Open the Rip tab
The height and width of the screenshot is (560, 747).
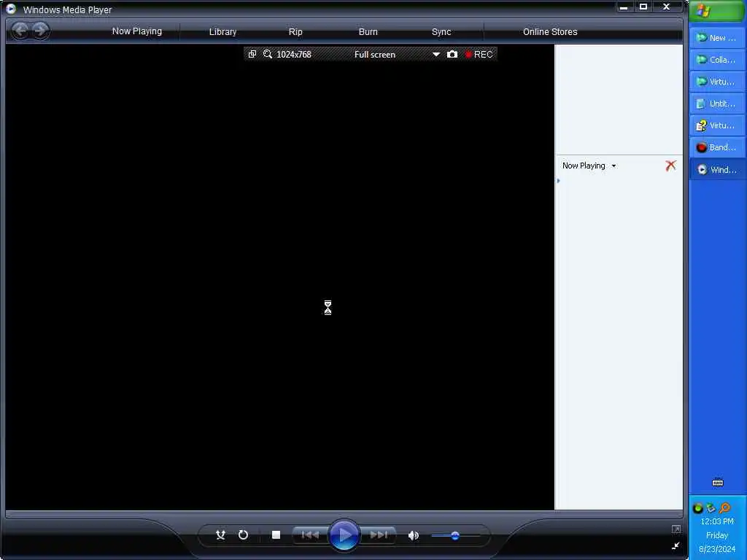[295, 32]
